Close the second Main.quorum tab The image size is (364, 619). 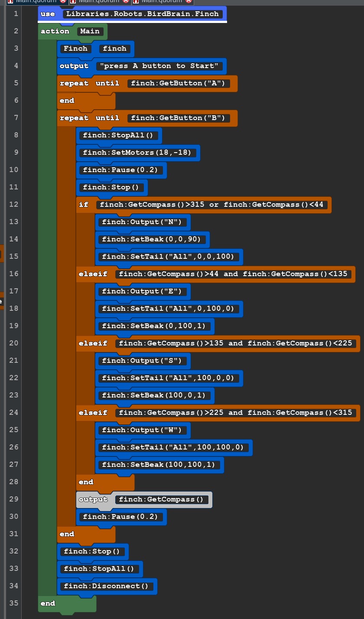[126, 1]
